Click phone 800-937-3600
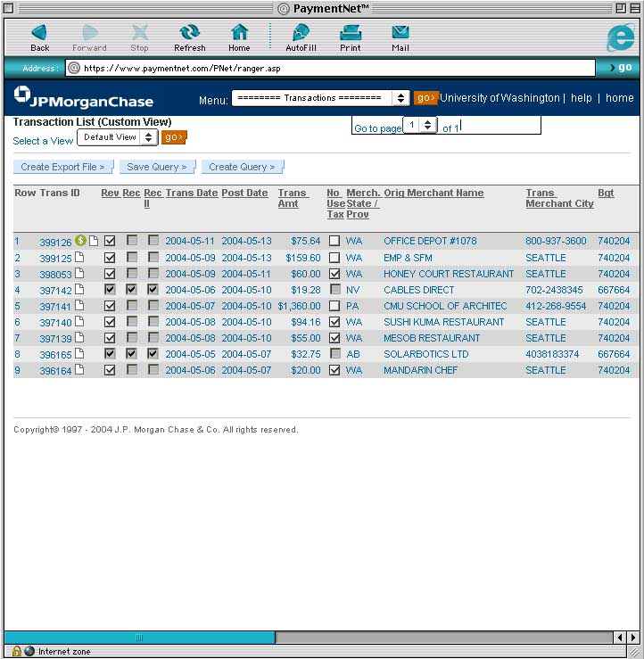The height and width of the screenshot is (659, 644). tap(556, 241)
